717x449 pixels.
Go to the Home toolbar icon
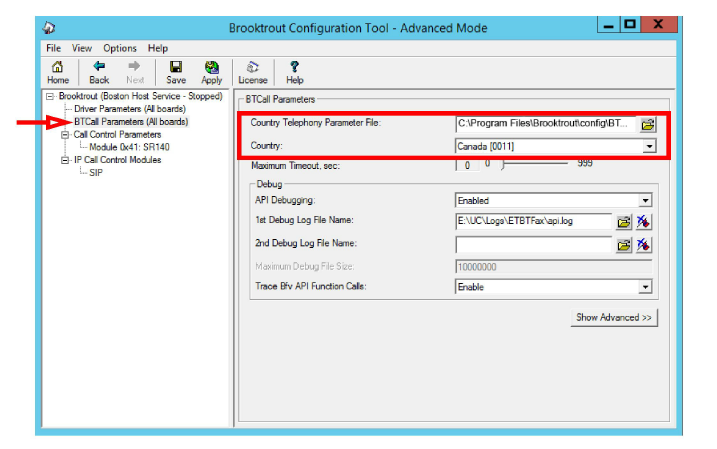tap(58, 73)
